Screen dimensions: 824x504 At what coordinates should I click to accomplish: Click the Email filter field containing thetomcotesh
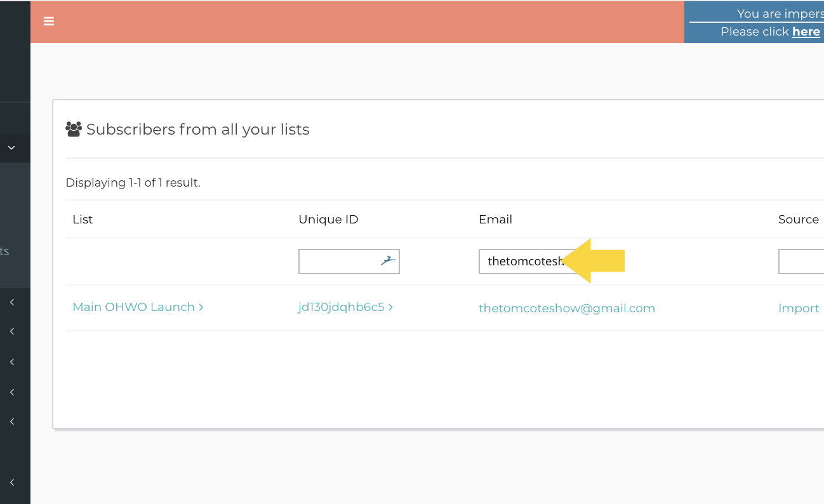coord(521,262)
